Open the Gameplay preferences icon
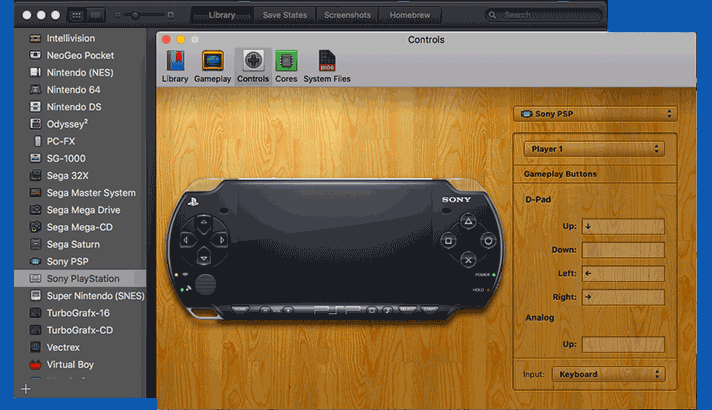 [213, 61]
